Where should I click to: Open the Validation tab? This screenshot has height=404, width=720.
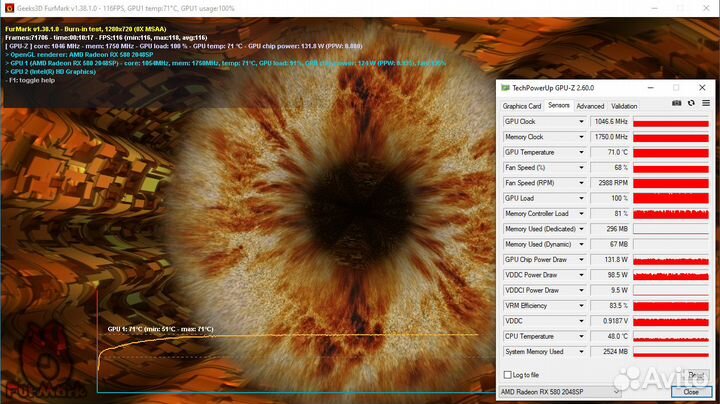[624, 106]
